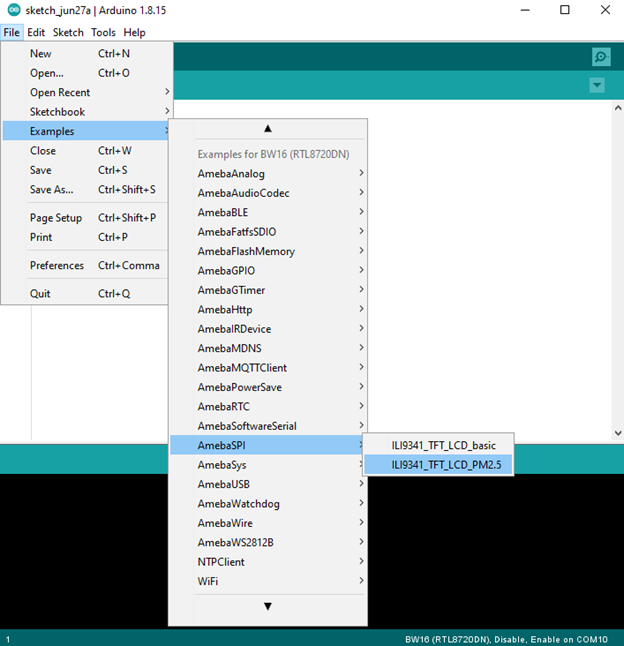Expand the AmebaGPIO examples submenu
This screenshot has height=646, width=624.
pos(268,270)
